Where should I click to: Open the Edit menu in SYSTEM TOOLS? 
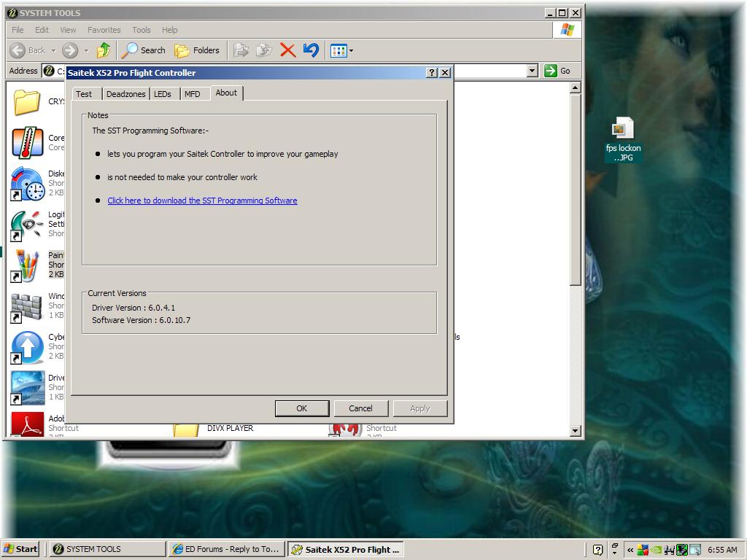tap(42, 29)
